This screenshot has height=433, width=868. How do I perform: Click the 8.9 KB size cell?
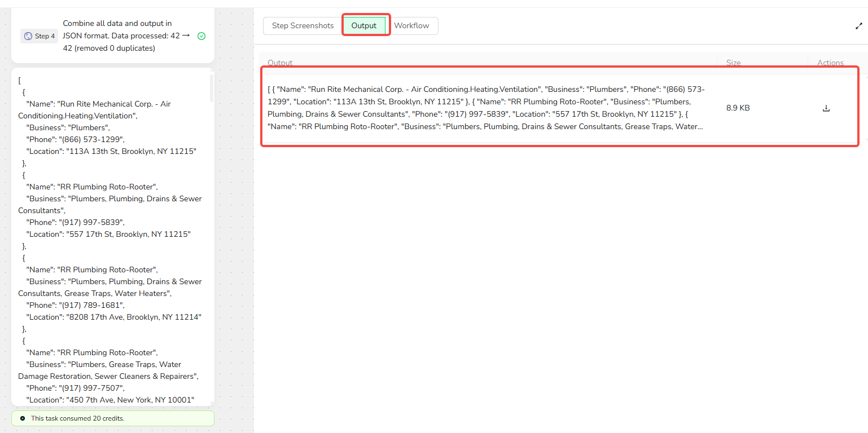coord(738,108)
